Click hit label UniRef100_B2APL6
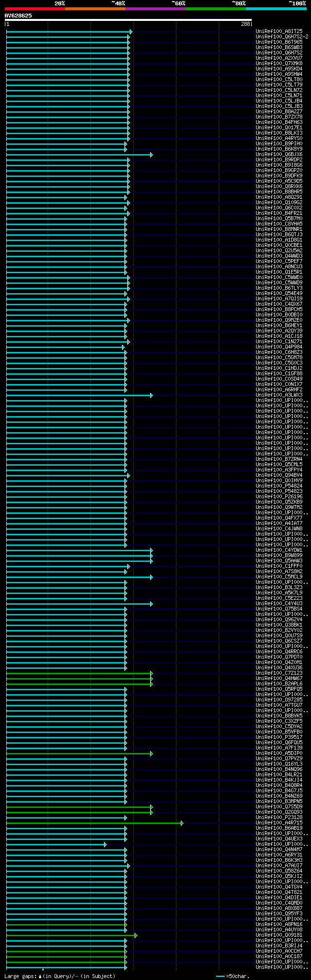 (x=279, y=684)
